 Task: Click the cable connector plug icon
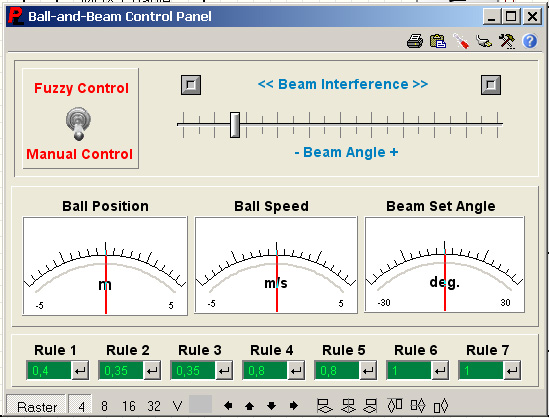[x=484, y=41]
